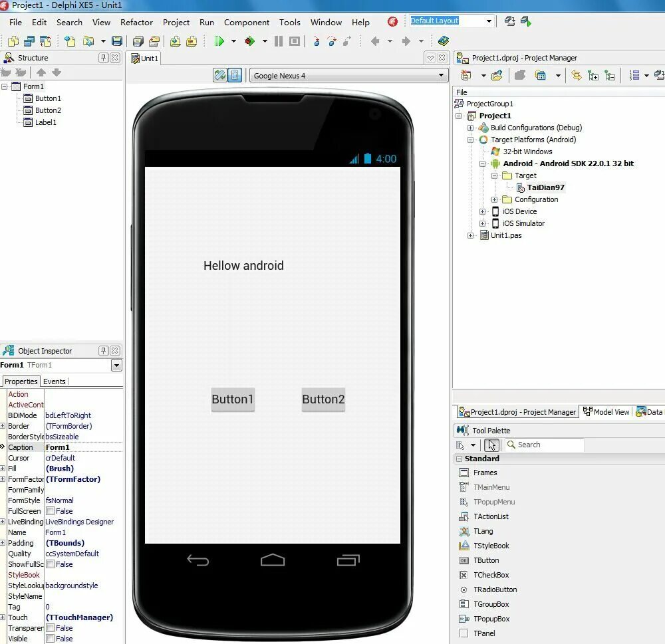
Task: Run the project with the green Run arrow
Action: (220, 41)
